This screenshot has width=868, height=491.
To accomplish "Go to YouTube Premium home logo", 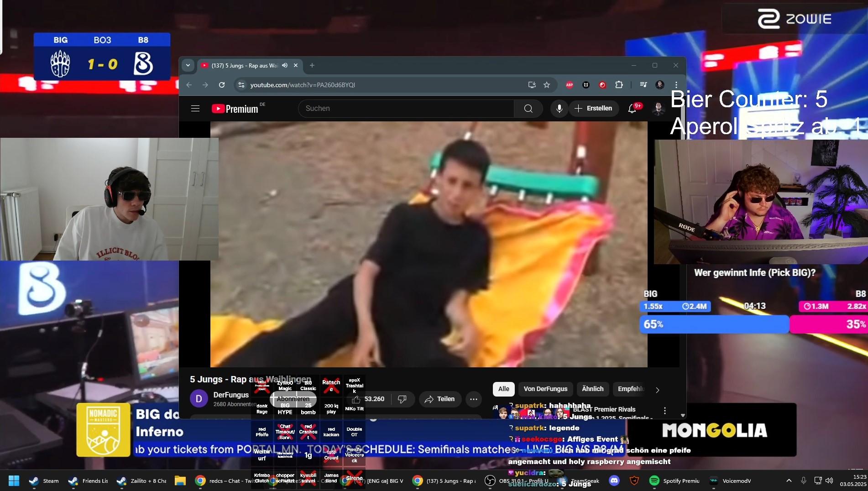I will (235, 109).
